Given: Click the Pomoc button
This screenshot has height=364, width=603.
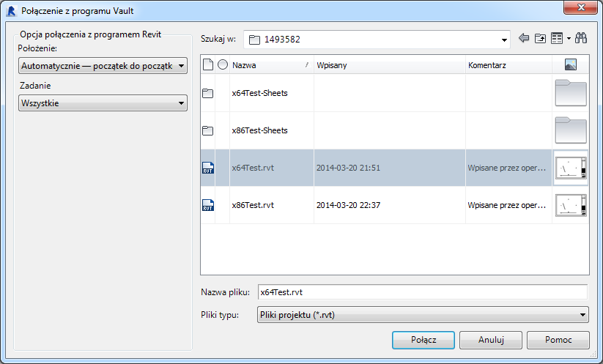Looking at the screenshot, I should tap(558, 340).
